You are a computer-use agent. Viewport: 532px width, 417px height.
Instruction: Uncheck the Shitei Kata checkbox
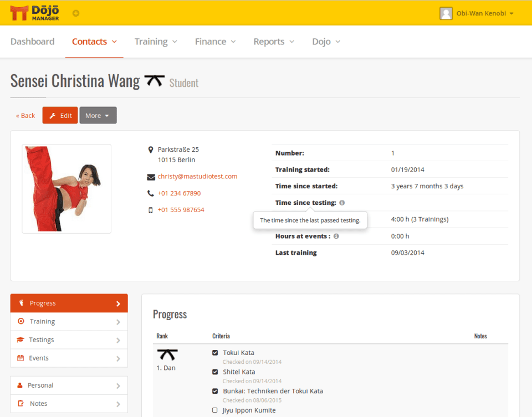click(x=215, y=372)
